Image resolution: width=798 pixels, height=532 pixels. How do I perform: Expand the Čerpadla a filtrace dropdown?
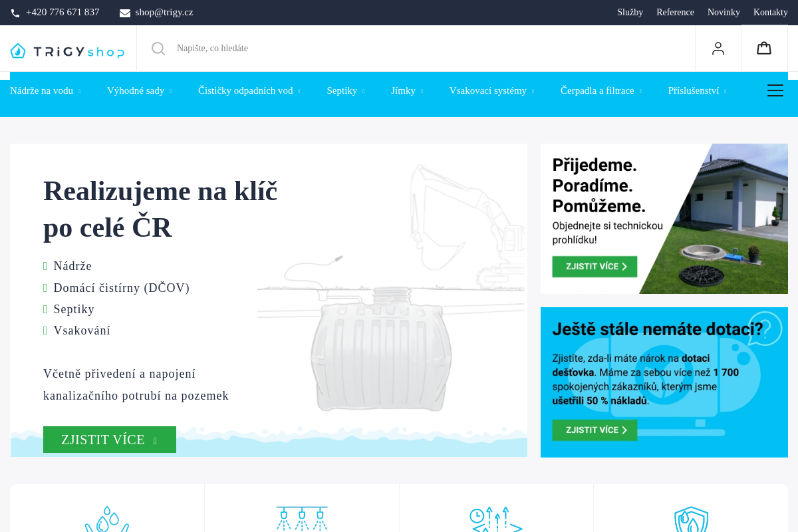pyautogui.click(x=601, y=90)
